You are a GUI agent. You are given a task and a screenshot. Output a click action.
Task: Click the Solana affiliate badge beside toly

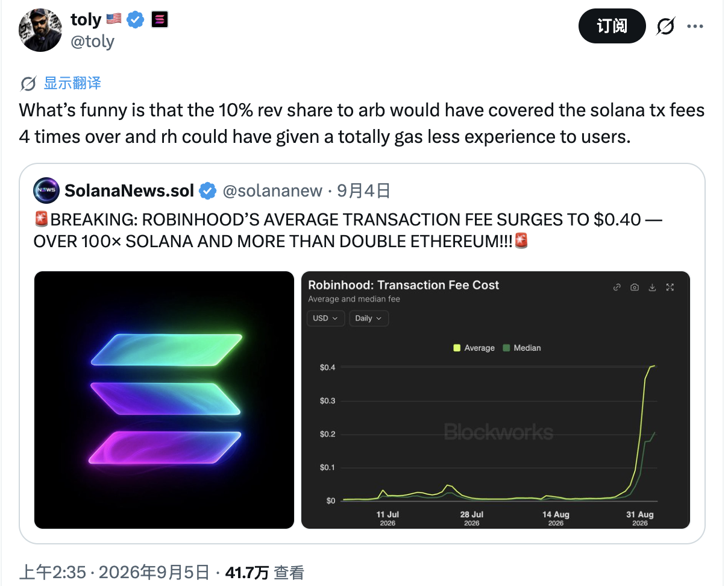(x=159, y=20)
